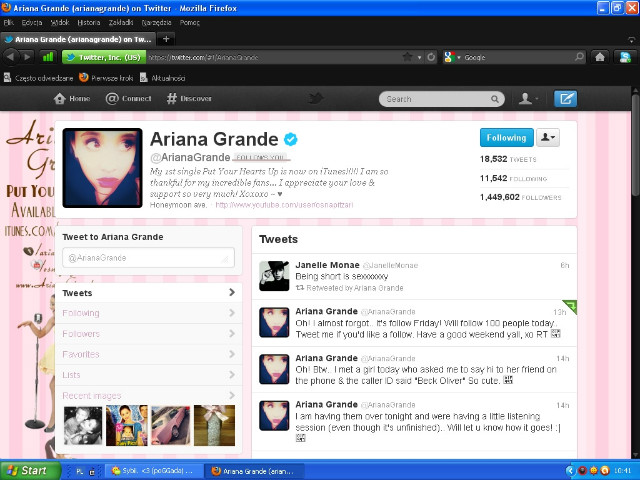The height and width of the screenshot is (480, 640).
Task: Expand Lists in the sidebar
Action: (149, 375)
